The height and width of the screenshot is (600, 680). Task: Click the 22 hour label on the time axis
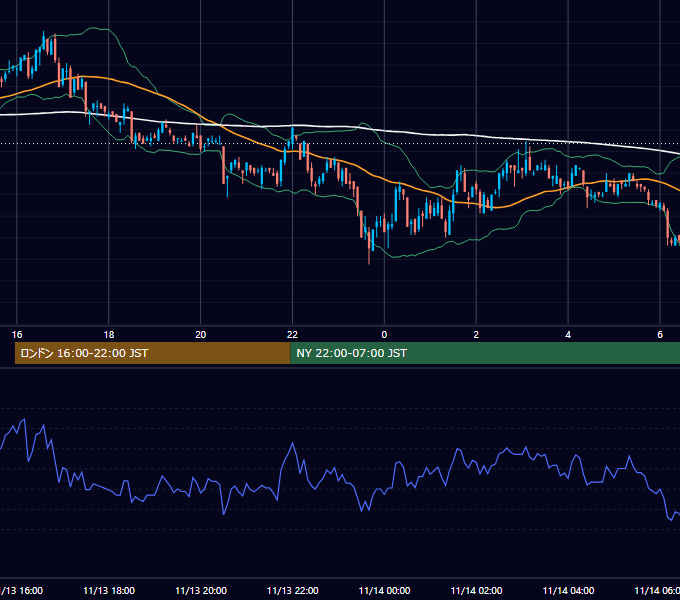292,335
